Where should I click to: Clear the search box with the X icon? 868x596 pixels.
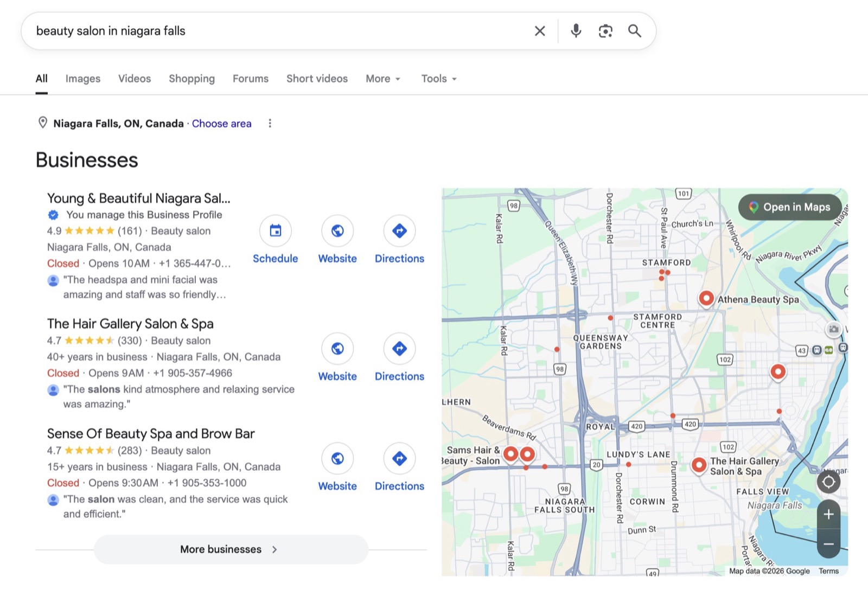click(x=540, y=31)
